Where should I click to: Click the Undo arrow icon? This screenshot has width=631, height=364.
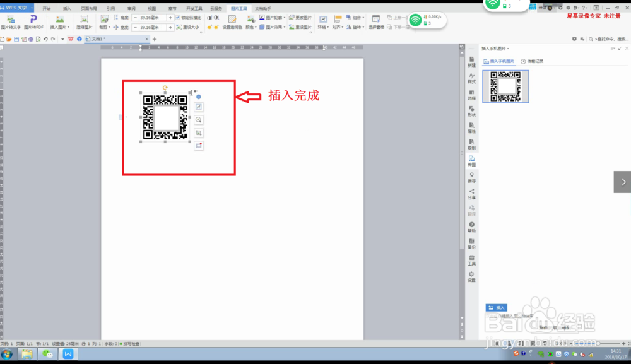pyautogui.click(x=45, y=39)
